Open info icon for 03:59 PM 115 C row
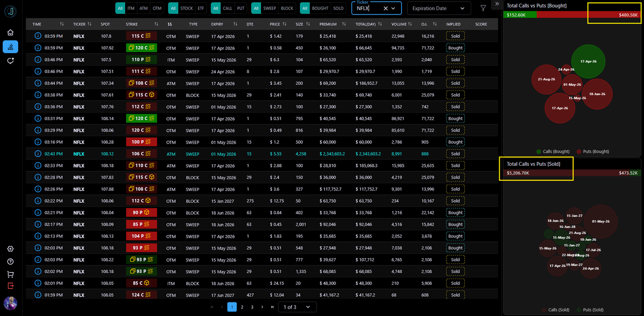 pos(38,36)
